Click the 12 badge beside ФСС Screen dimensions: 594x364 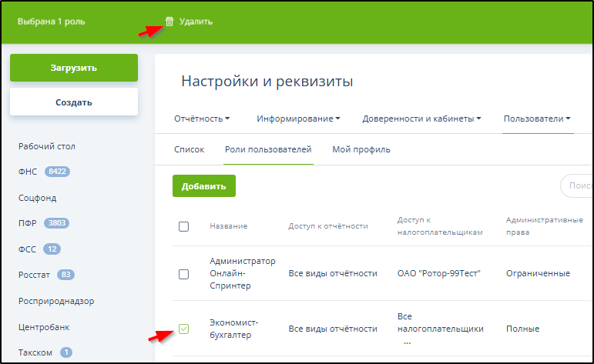click(x=52, y=249)
